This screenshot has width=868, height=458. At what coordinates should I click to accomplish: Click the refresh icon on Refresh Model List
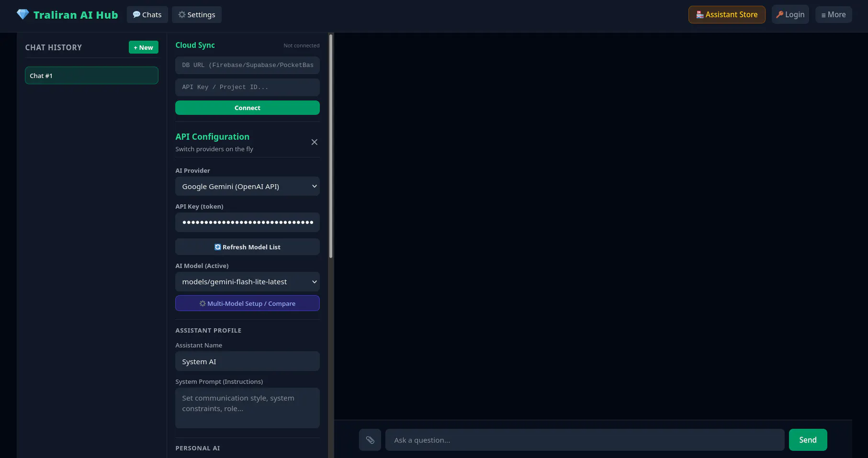218,247
